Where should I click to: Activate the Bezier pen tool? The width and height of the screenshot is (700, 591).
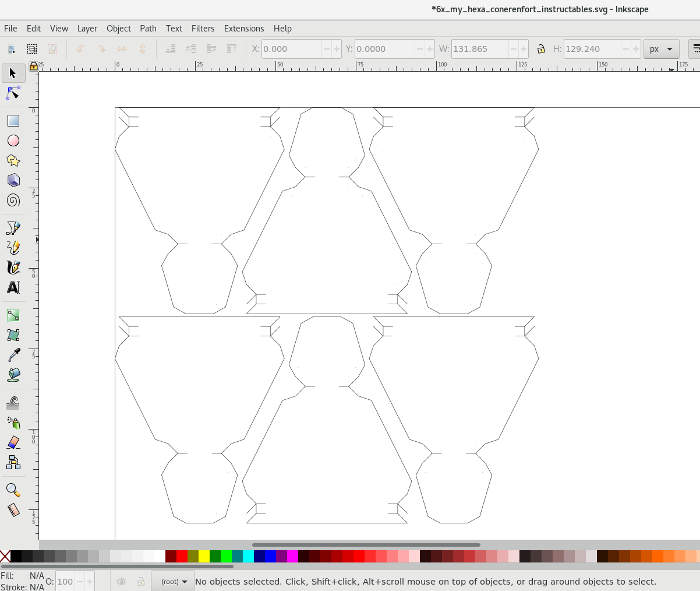click(x=13, y=227)
